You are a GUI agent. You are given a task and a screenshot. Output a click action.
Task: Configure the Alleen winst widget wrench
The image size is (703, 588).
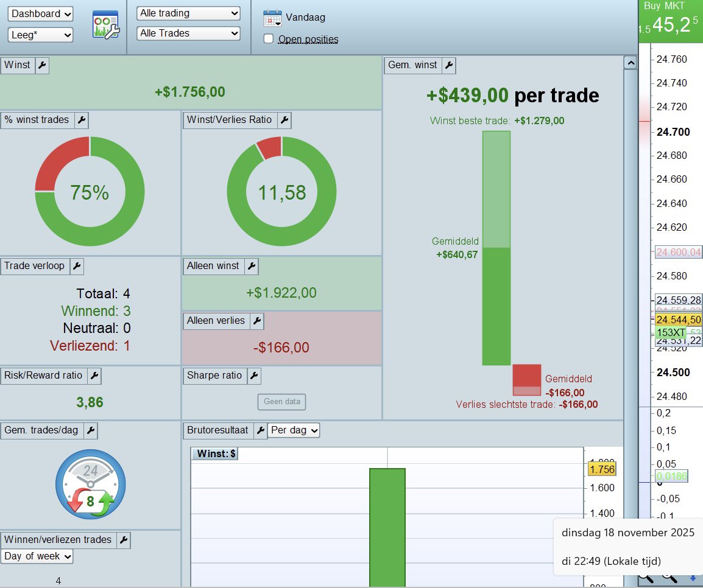click(x=252, y=266)
